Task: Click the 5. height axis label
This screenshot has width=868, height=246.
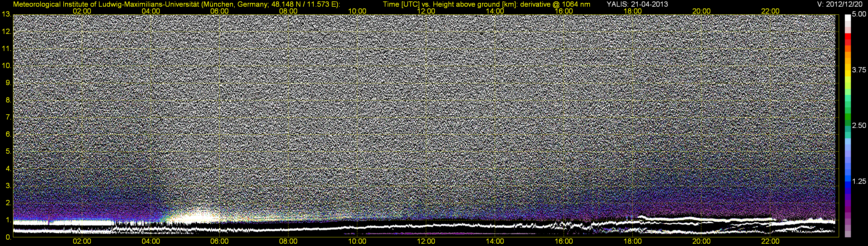Action: pyautogui.click(x=8, y=151)
